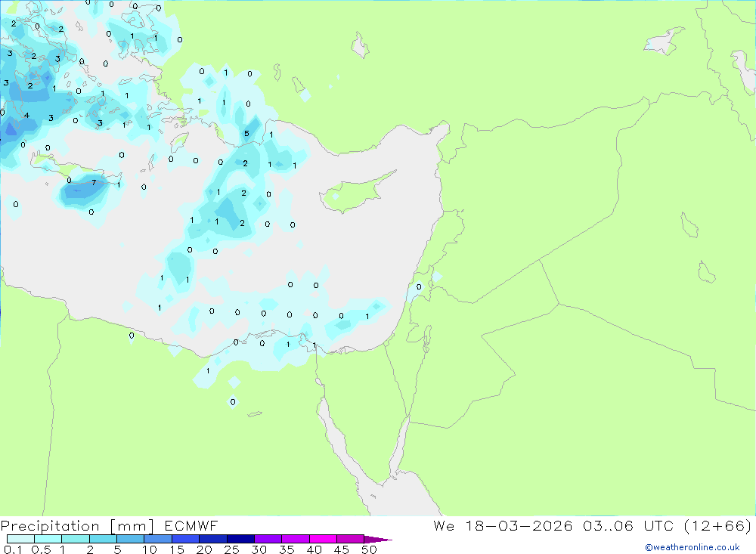Viewport: 756px width, 554px height.
Task: Click the "ECMWF" model label
Action: [x=191, y=525]
